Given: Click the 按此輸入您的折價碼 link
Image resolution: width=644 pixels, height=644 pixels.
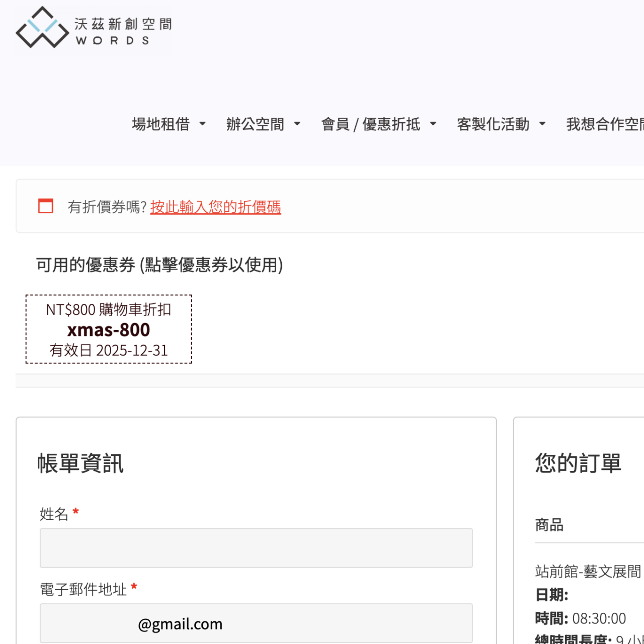Looking at the screenshot, I should 215,207.
